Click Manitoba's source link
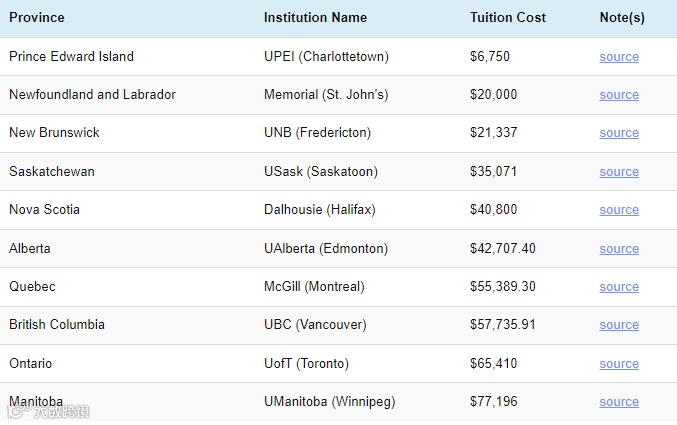Image resolution: width=677 pixels, height=425 pixels. click(x=619, y=402)
